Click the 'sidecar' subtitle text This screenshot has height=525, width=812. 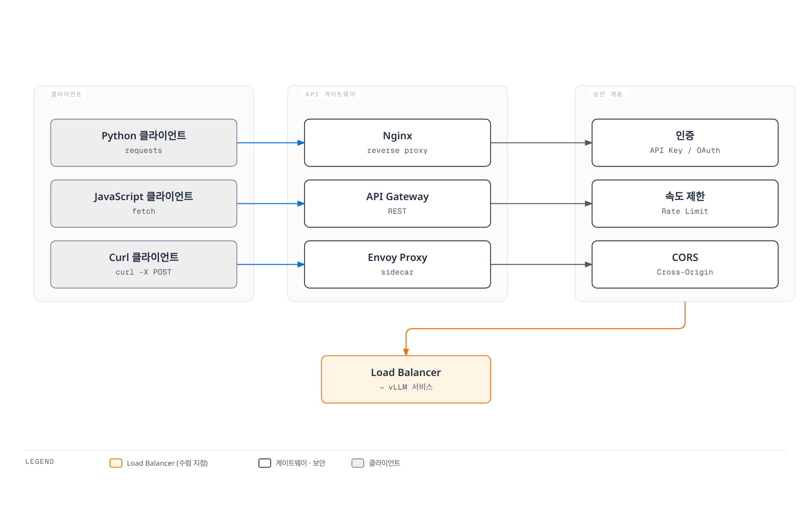pyautogui.click(x=397, y=272)
